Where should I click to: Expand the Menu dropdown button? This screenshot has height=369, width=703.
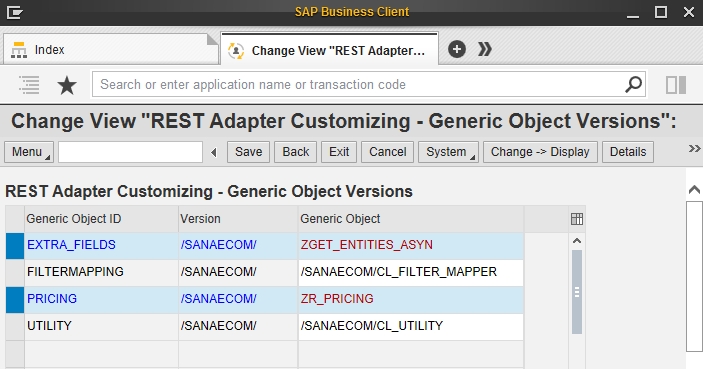(x=29, y=152)
